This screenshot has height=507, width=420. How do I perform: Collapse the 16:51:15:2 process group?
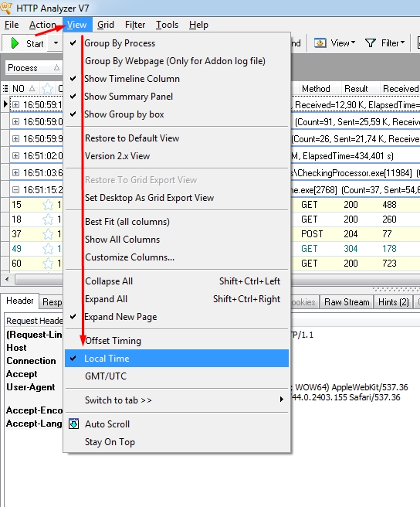15,190
